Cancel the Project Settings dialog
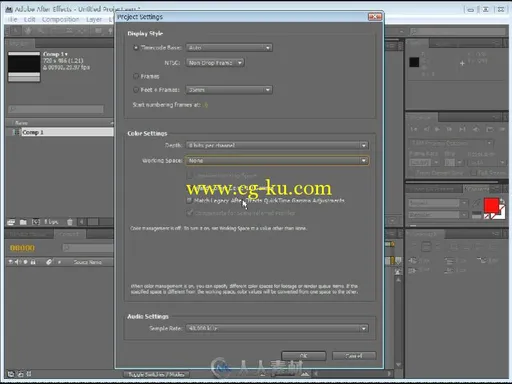The height and width of the screenshot is (384, 512). point(354,356)
